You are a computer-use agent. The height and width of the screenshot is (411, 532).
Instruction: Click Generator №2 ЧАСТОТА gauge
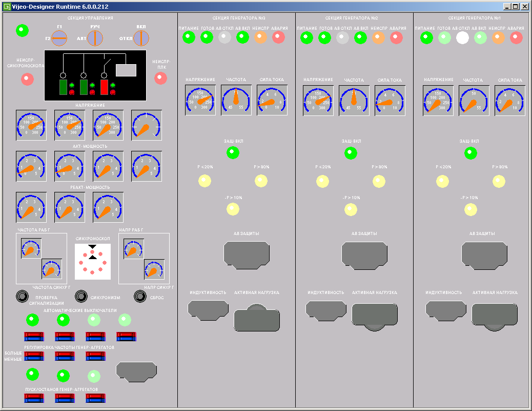(354, 101)
